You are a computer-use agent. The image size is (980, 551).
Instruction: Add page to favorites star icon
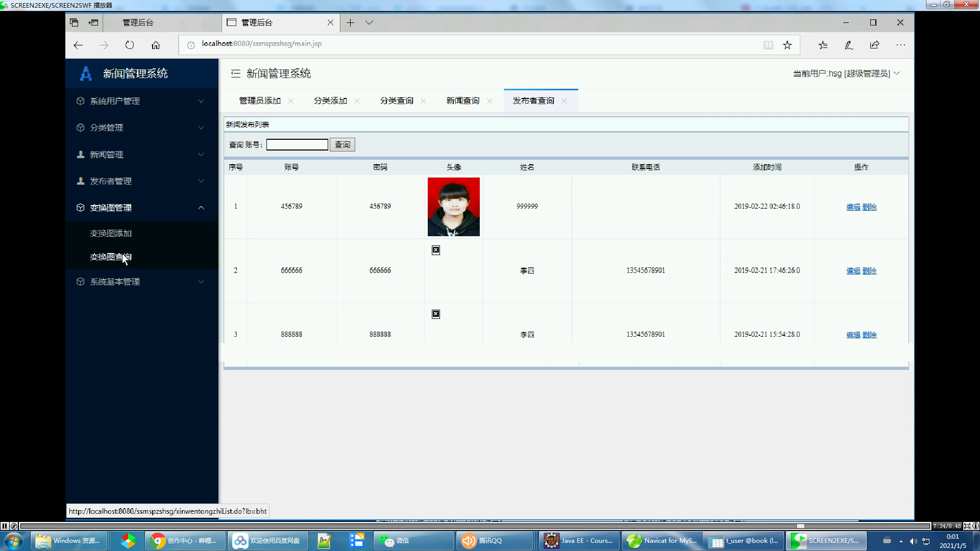pos(788,45)
